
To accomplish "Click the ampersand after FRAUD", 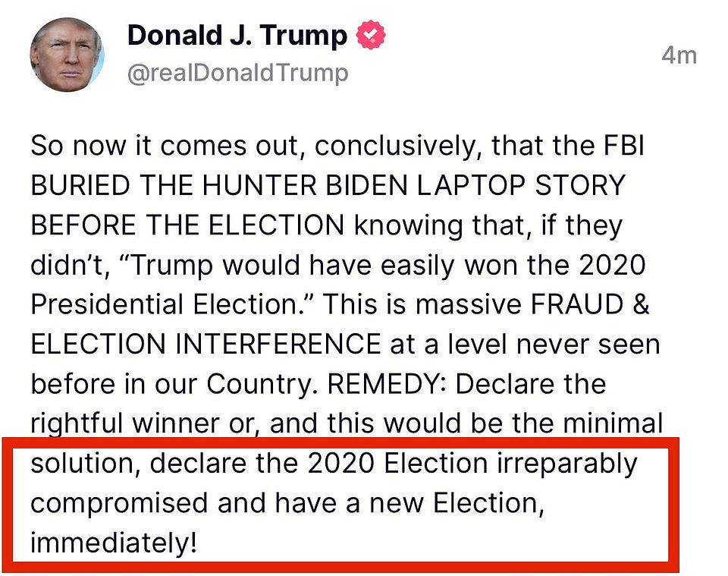I will [x=641, y=305].
